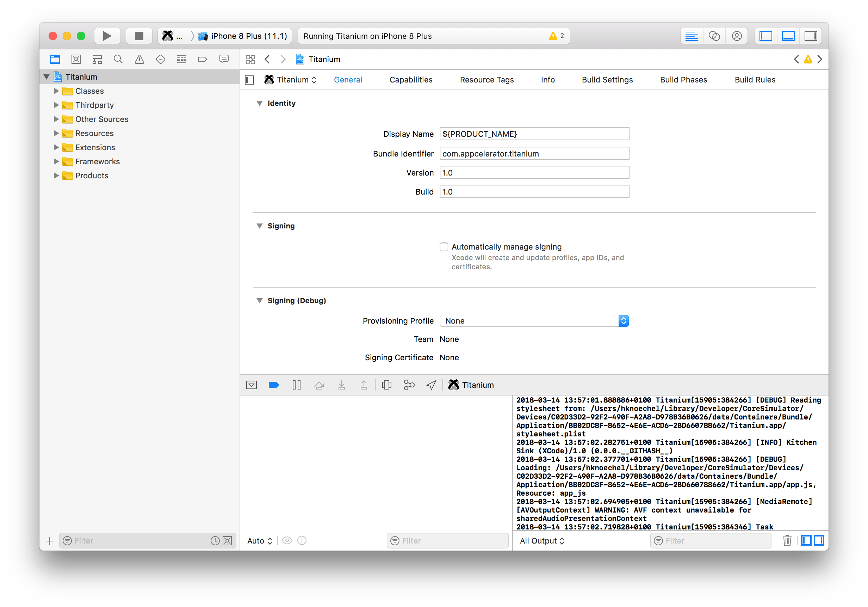Open the Find navigator magnifier icon
The width and height of the screenshot is (868, 607).
[x=118, y=59]
